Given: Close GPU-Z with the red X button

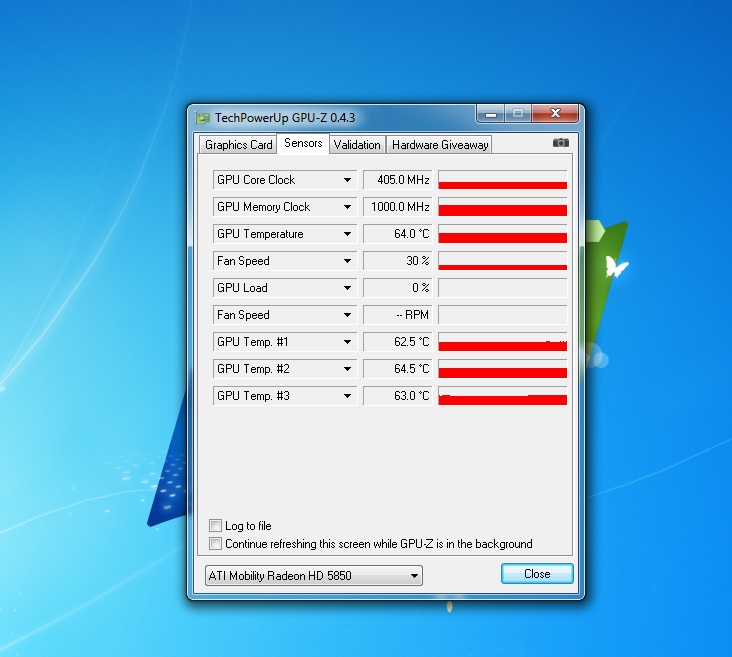Looking at the screenshot, I should point(555,113).
